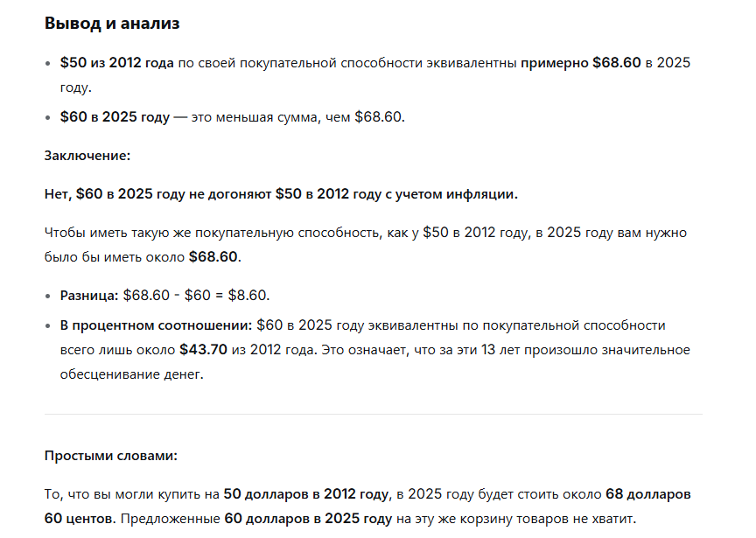
Task: Click the "Заключение:" label
Action: (87, 155)
